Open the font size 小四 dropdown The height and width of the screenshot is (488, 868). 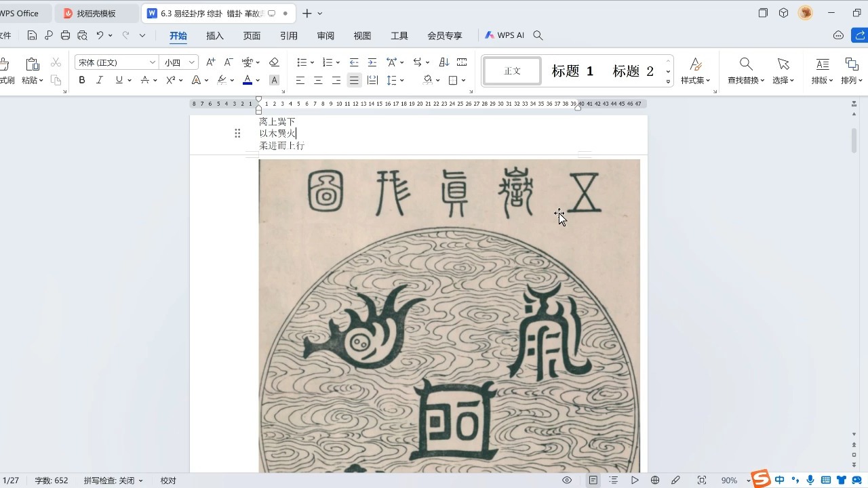click(179, 62)
